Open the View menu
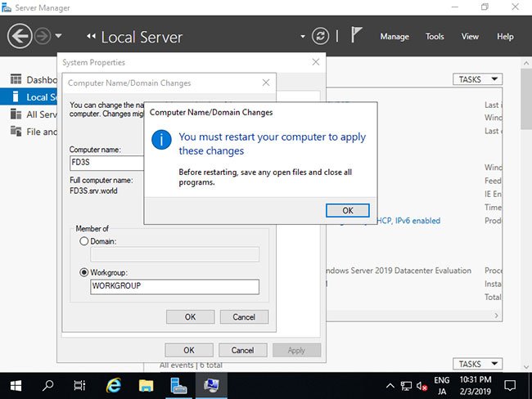Image resolution: width=532 pixels, height=399 pixels. click(470, 36)
